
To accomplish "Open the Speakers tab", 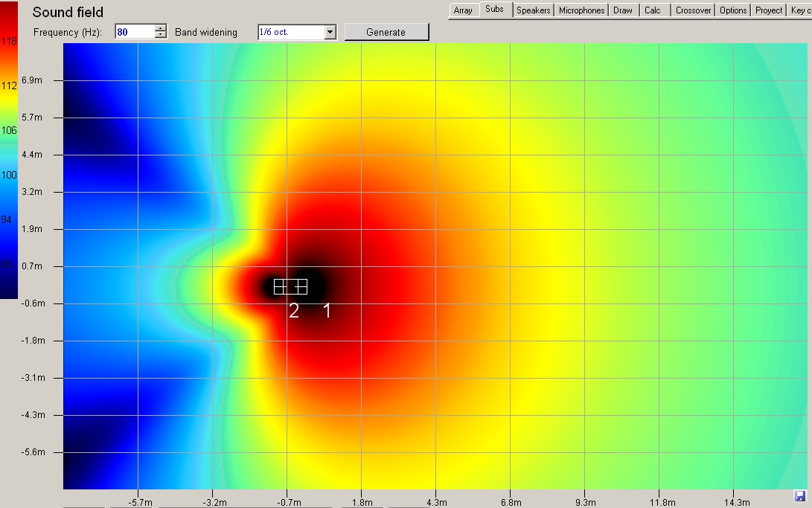I will click(x=534, y=10).
